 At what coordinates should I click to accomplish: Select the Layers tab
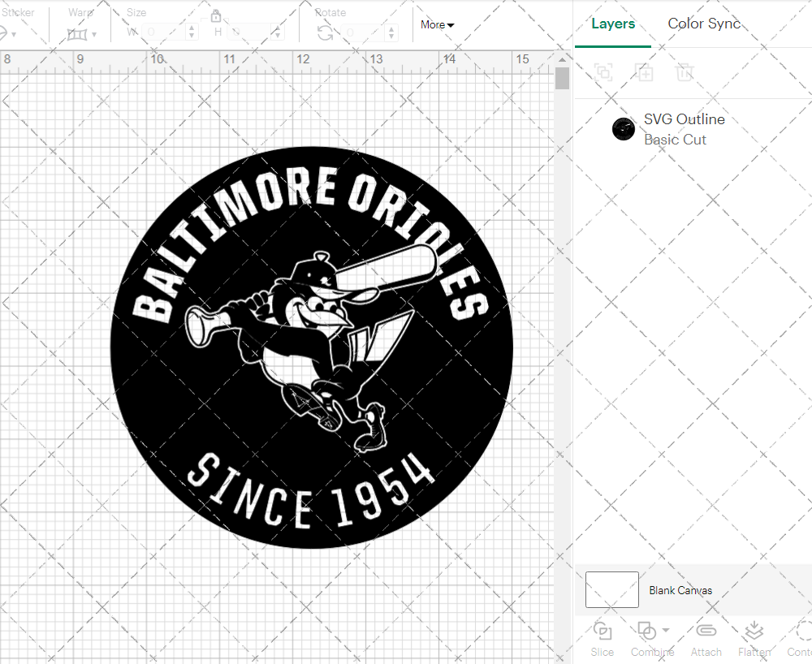click(x=613, y=24)
